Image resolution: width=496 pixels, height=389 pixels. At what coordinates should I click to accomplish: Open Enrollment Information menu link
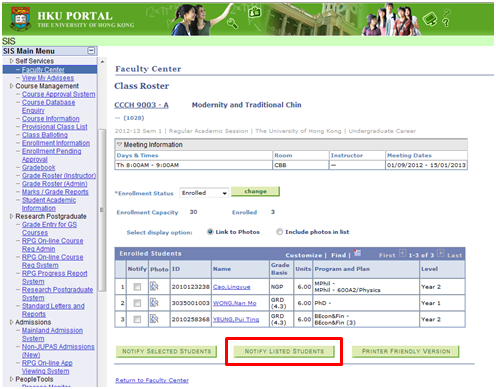pyautogui.click(x=56, y=143)
